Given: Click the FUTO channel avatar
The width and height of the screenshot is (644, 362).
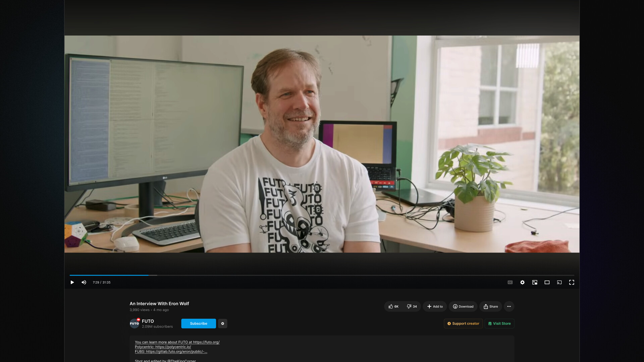Looking at the screenshot, I should pyautogui.click(x=134, y=323).
